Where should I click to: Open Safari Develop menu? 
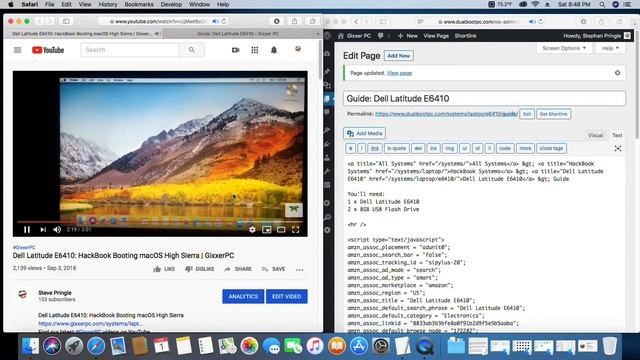click(171, 4)
